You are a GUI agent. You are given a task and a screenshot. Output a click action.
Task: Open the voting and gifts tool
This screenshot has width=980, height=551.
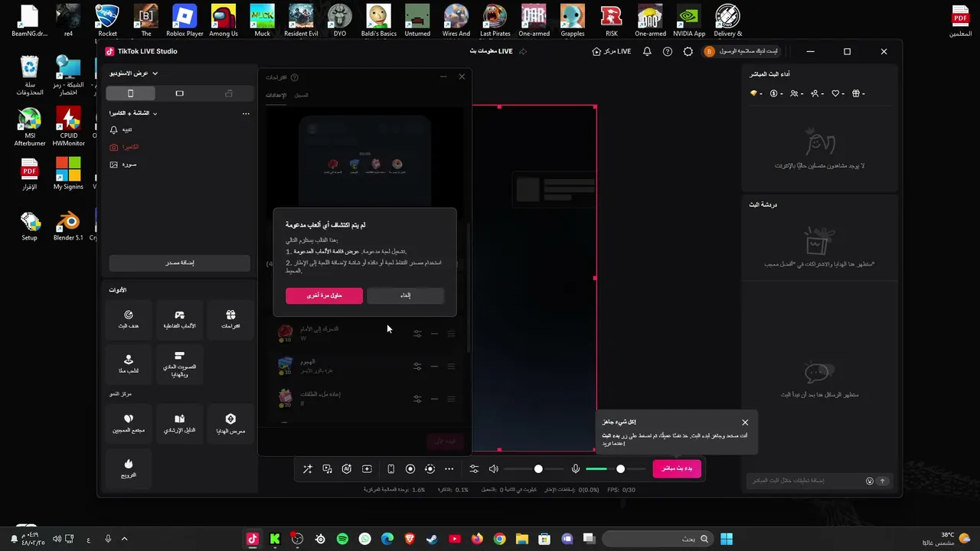coord(179,364)
